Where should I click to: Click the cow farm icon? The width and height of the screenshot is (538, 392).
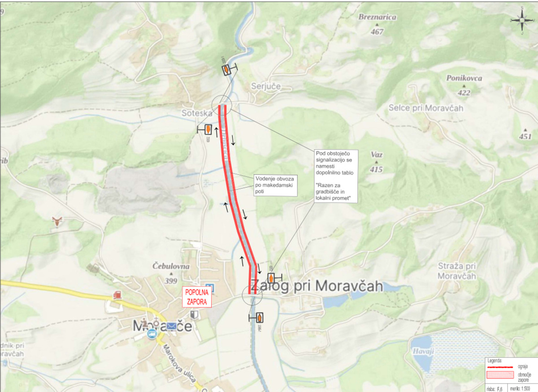pyautogui.click(x=57, y=220)
